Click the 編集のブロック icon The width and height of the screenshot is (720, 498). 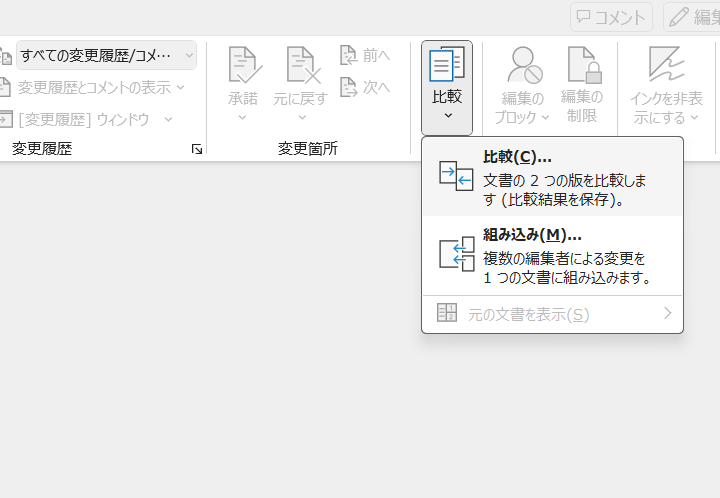click(524, 65)
